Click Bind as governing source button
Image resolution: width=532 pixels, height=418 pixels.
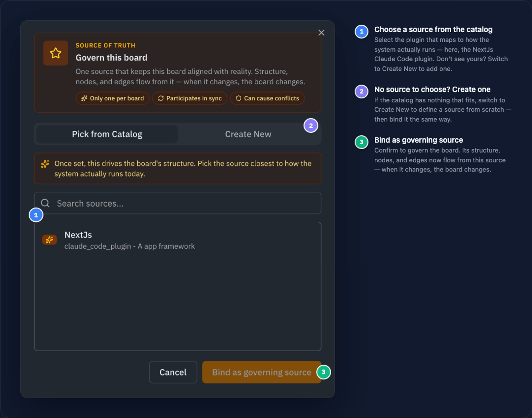point(262,372)
